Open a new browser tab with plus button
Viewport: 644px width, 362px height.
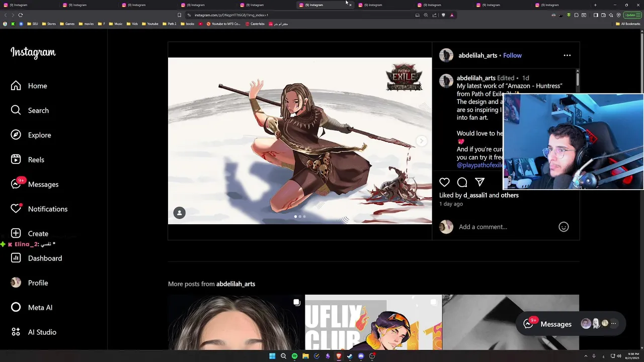point(595,5)
